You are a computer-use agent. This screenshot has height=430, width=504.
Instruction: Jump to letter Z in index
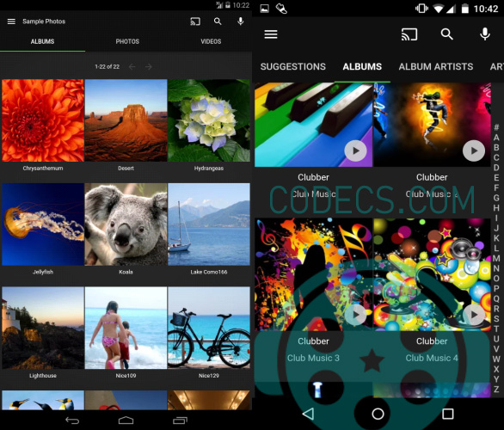496,390
